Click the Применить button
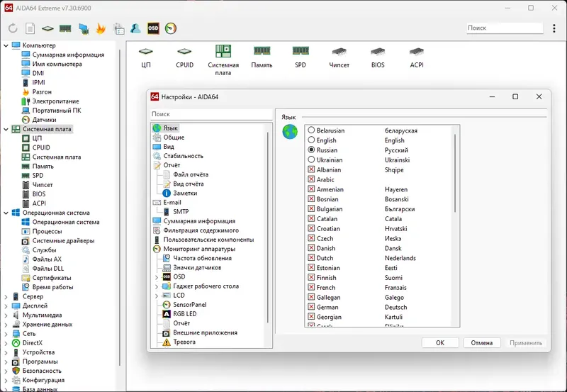Viewport: 567px width, 392px height. point(526,343)
